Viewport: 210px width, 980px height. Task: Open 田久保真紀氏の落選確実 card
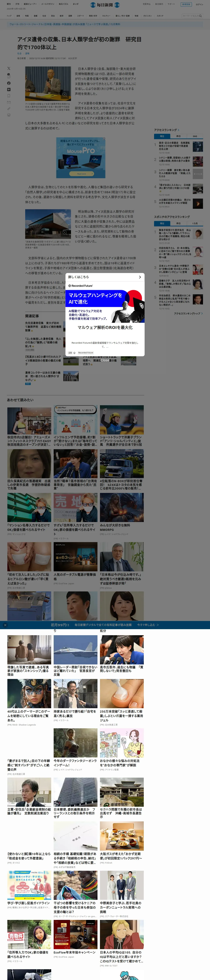[x=29, y=470]
